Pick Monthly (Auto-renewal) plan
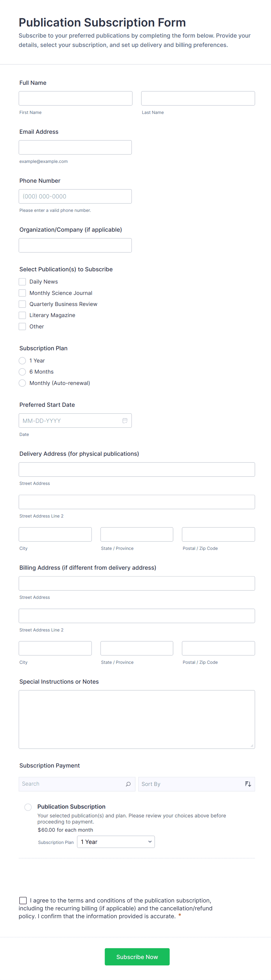 (x=22, y=383)
